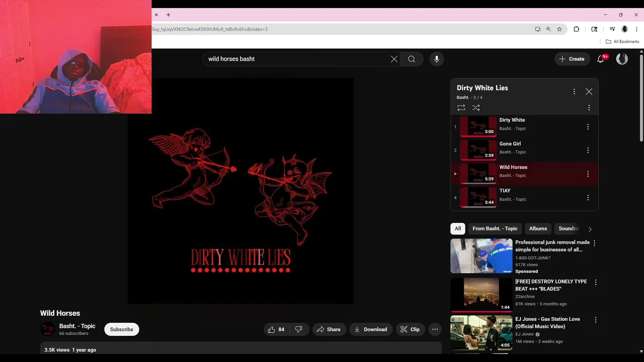
Task: Open menu for junk removal sponsored video
Action: click(594, 243)
